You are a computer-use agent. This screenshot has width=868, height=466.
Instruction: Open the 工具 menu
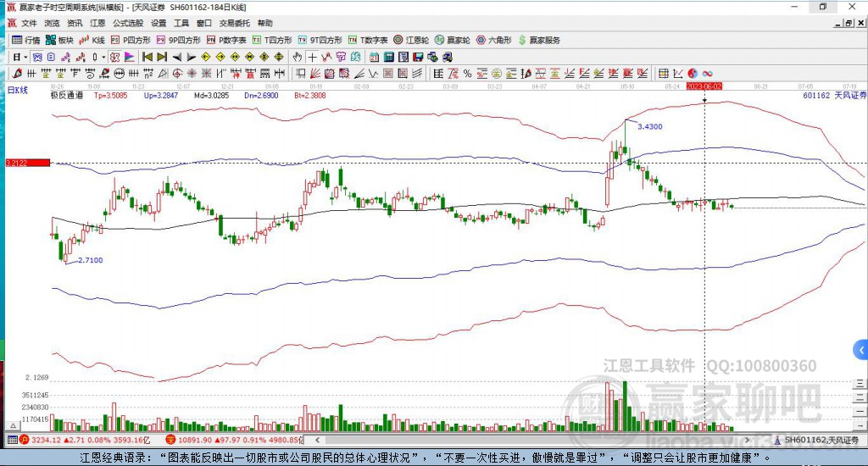click(x=181, y=23)
